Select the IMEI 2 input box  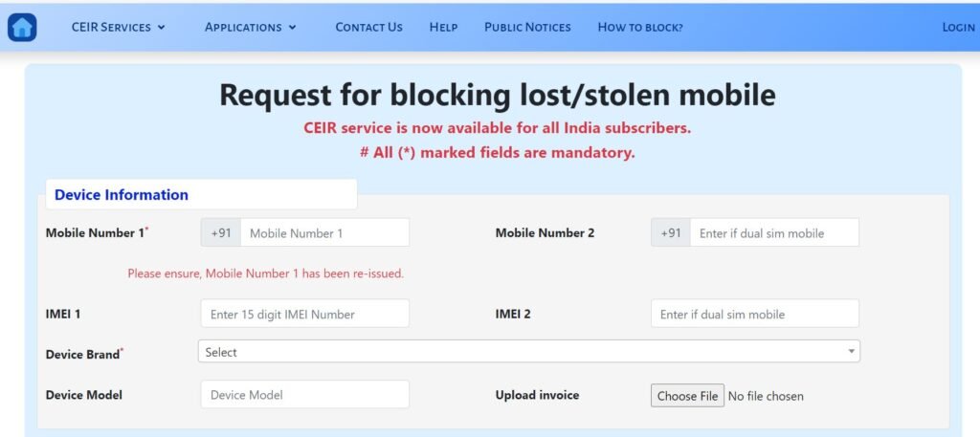[x=754, y=314]
